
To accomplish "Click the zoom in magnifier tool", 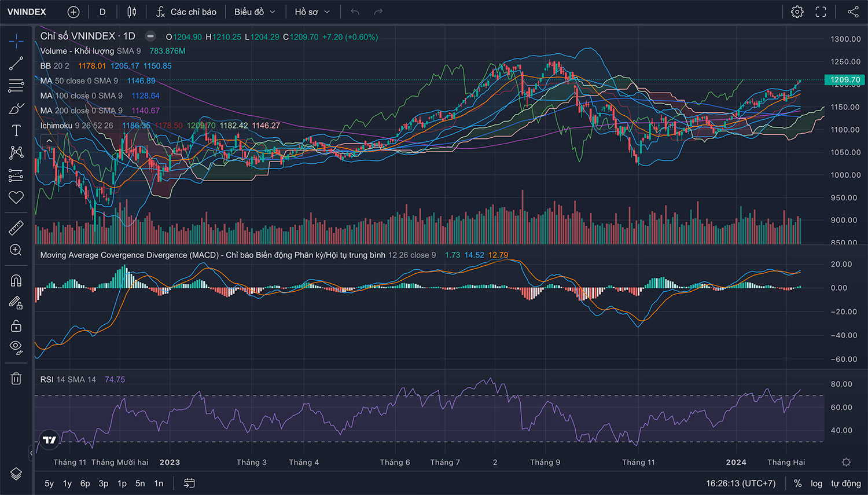I will coord(16,250).
